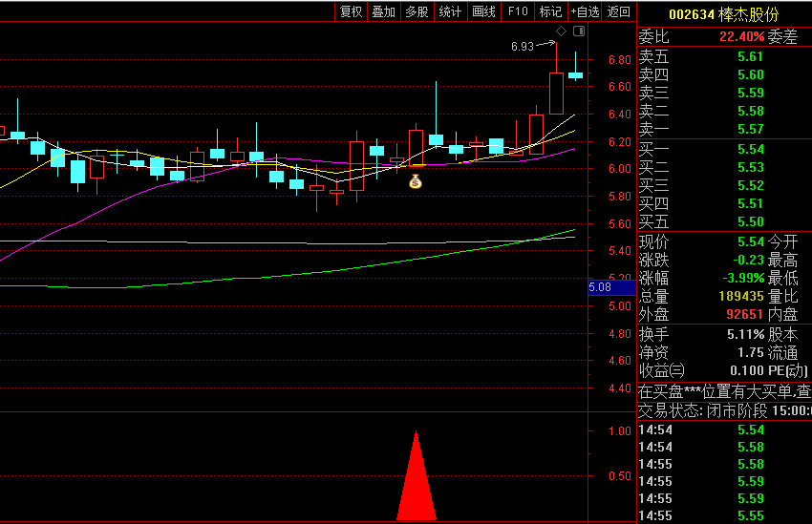Click 交易状态 闭市阶段 status line
Viewport: 812px width, 524px height.
coord(724,410)
